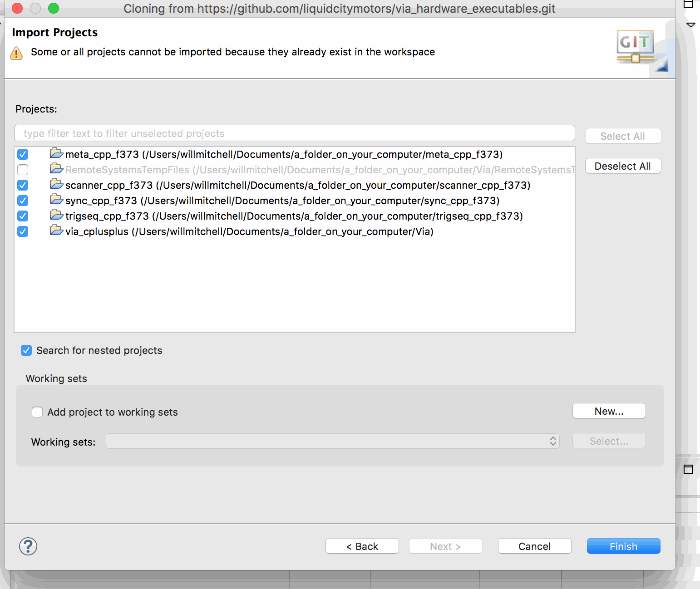Click the folder icon beside scanner_cpp_f373
Screen dimensions: 700x589
[x=56, y=184]
